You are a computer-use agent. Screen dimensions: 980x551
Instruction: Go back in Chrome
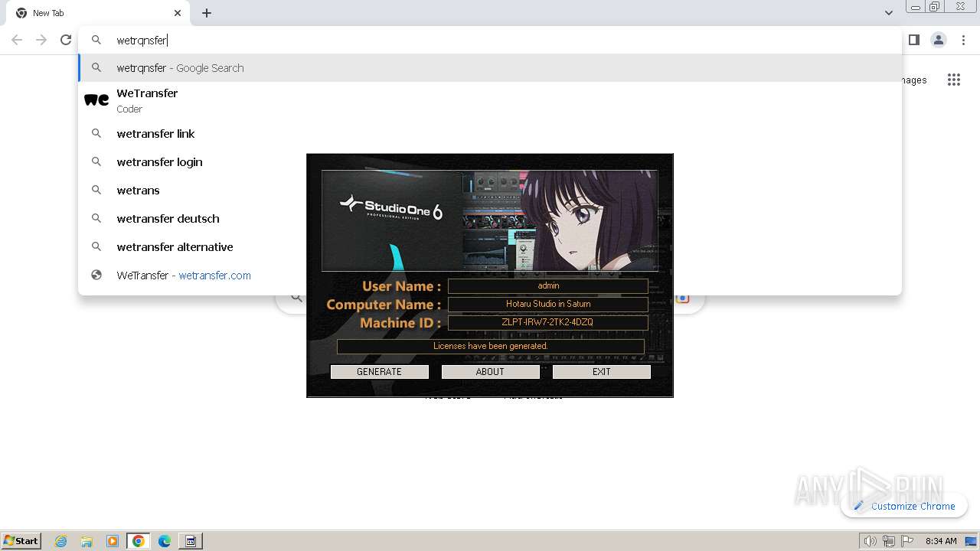[17, 40]
